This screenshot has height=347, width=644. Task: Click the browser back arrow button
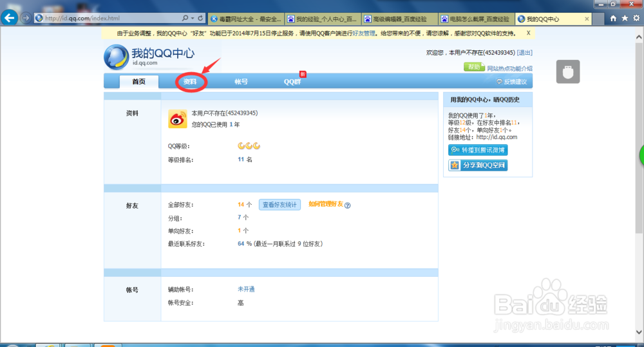click(x=10, y=18)
